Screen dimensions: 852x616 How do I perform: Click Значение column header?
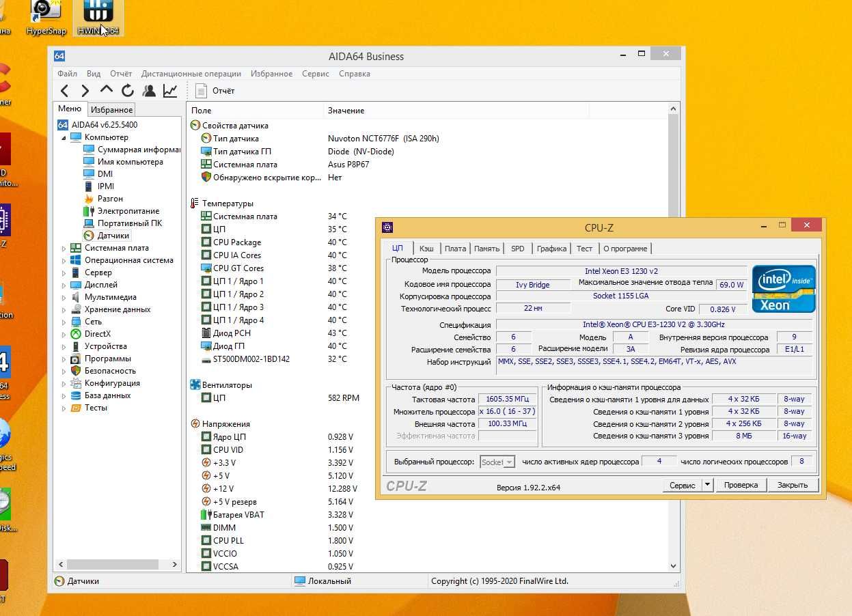[456, 110]
